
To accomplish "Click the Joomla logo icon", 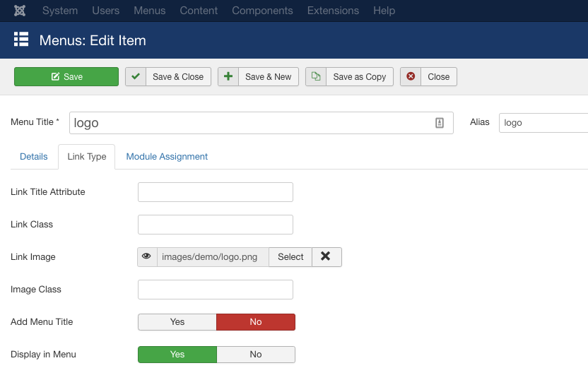I will click(20, 11).
